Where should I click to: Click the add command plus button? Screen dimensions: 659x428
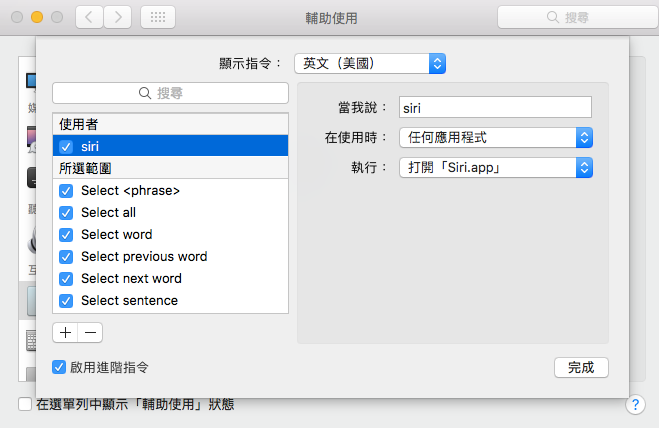coord(65,333)
